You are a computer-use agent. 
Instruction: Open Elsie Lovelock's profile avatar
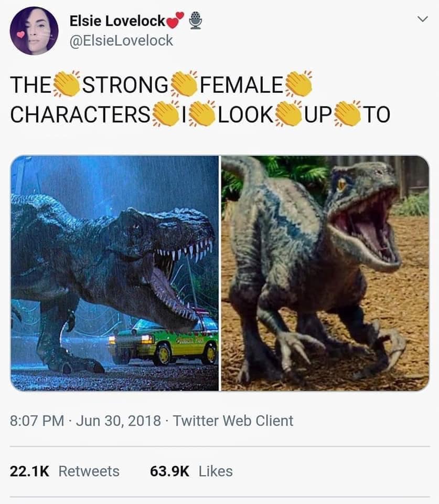click(34, 31)
